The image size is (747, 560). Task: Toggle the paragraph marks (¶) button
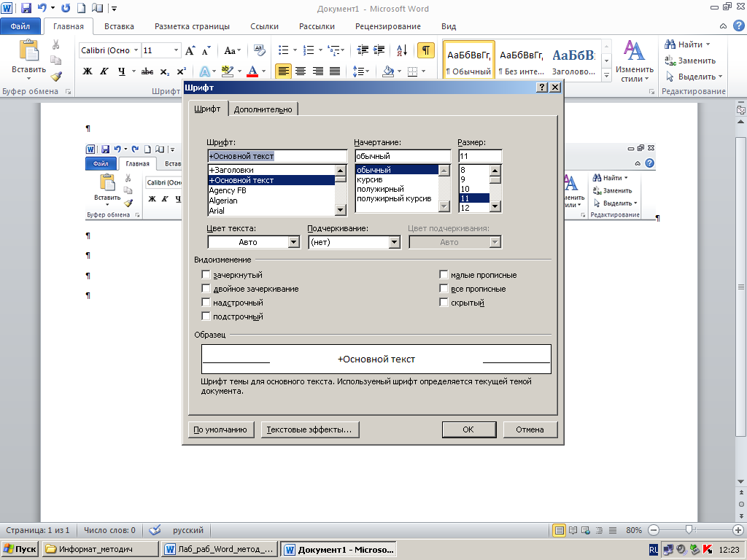point(426,50)
